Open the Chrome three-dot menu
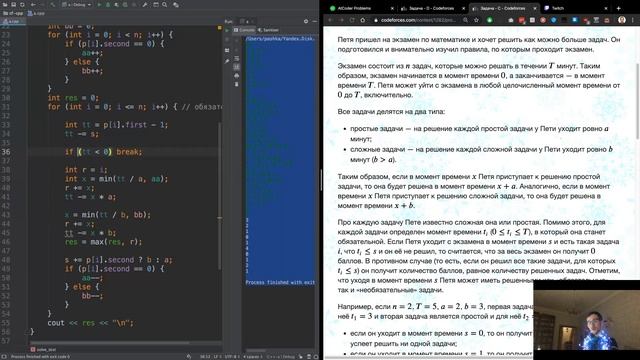The height and width of the screenshot is (360, 640). [x=633, y=20]
